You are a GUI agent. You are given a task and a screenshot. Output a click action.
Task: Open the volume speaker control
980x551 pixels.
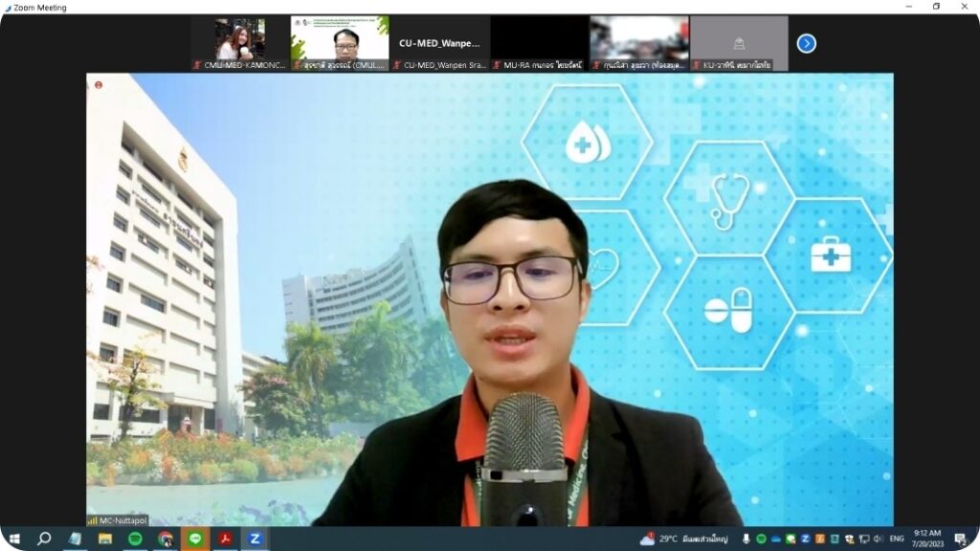point(878,539)
